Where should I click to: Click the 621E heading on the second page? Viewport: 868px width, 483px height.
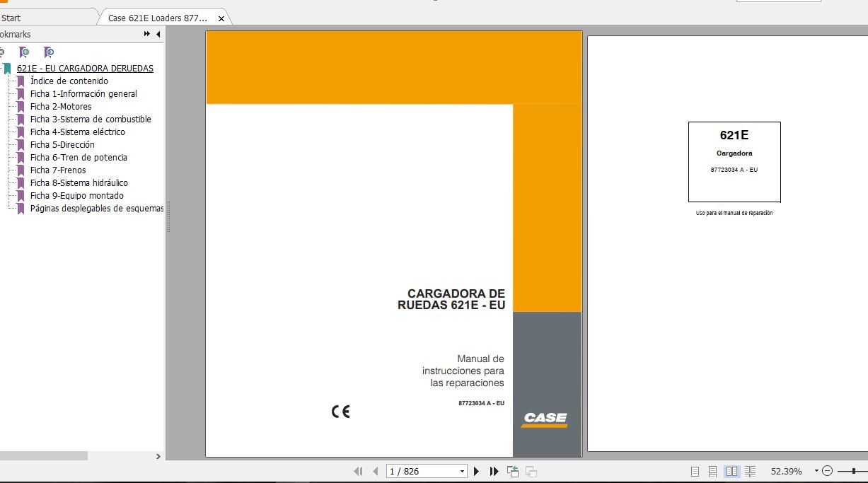[734, 135]
